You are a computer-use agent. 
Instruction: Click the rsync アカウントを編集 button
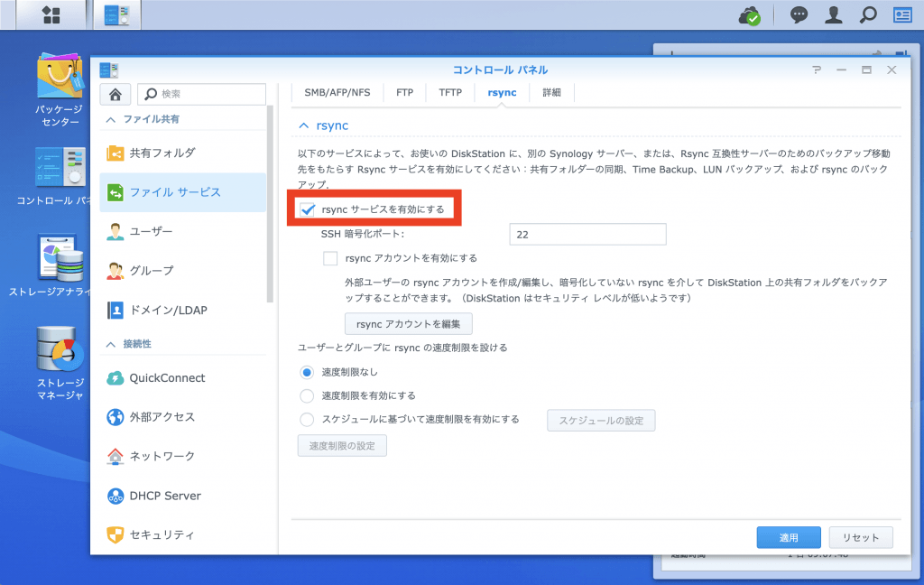[x=408, y=323]
